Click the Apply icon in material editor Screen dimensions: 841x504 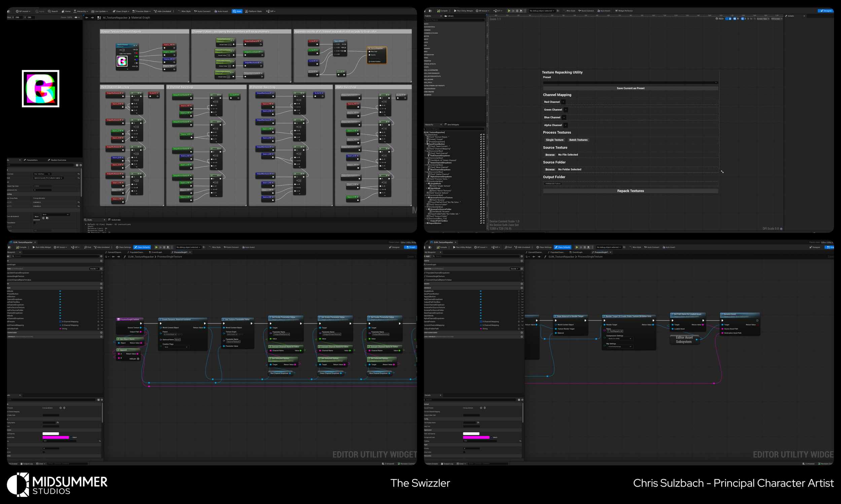[37, 11]
